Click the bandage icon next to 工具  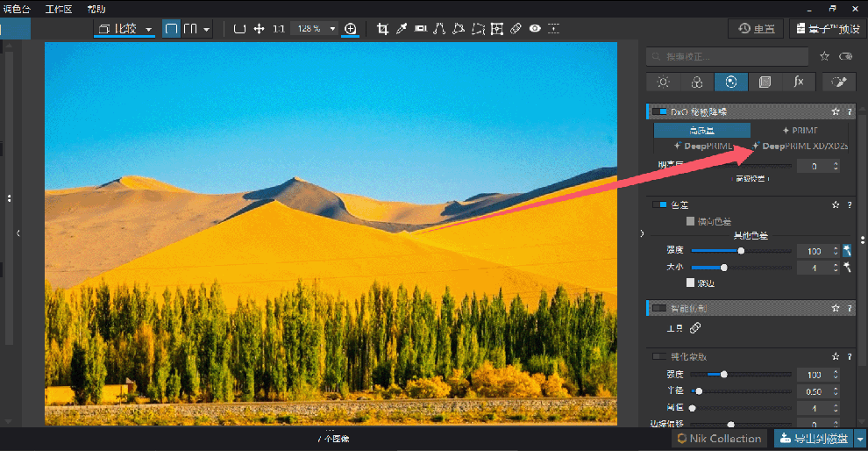point(695,328)
